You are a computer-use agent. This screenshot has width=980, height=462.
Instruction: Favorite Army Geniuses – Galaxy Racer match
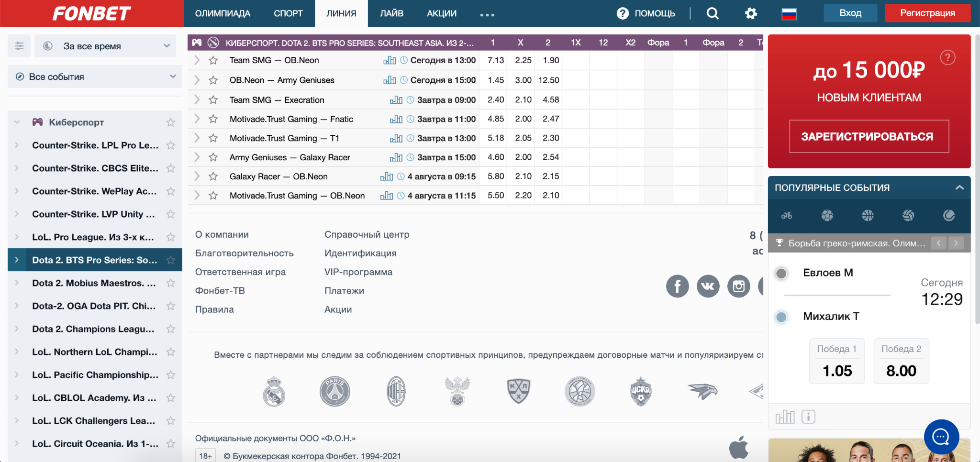point(213,157)
